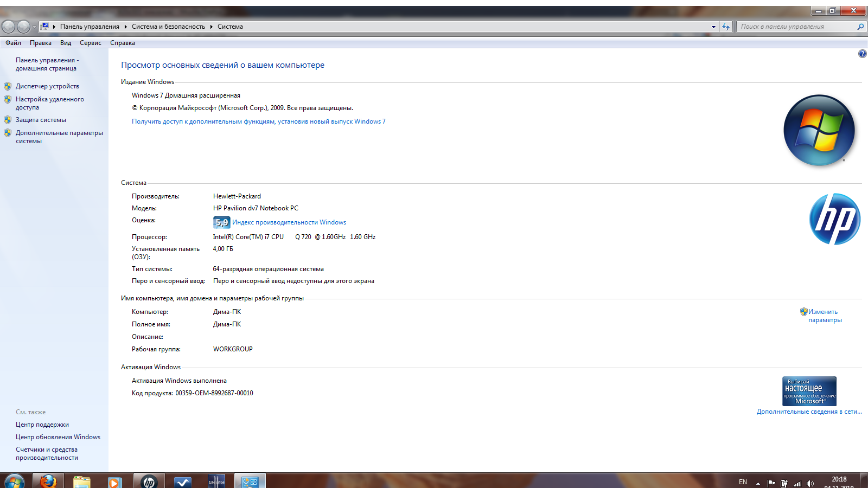Show hidden tray icons arrow
Screen dimensions: 868x488
coord(758,483)
